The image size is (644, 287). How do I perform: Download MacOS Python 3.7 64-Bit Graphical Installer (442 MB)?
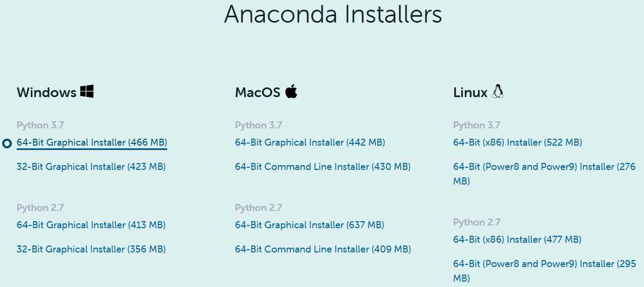[310, 142]
